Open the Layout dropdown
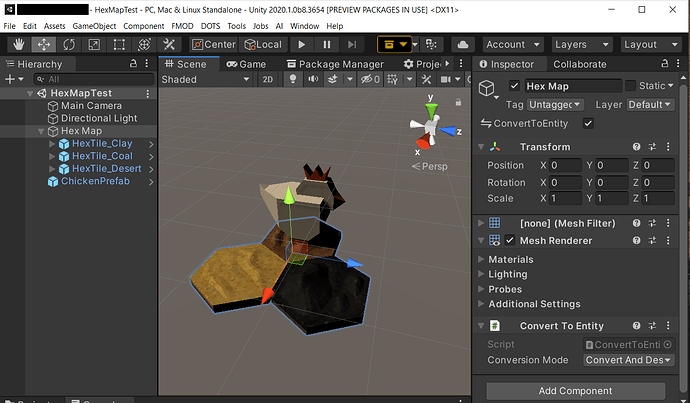The image size is (690, 403). (x=651, y=44)
